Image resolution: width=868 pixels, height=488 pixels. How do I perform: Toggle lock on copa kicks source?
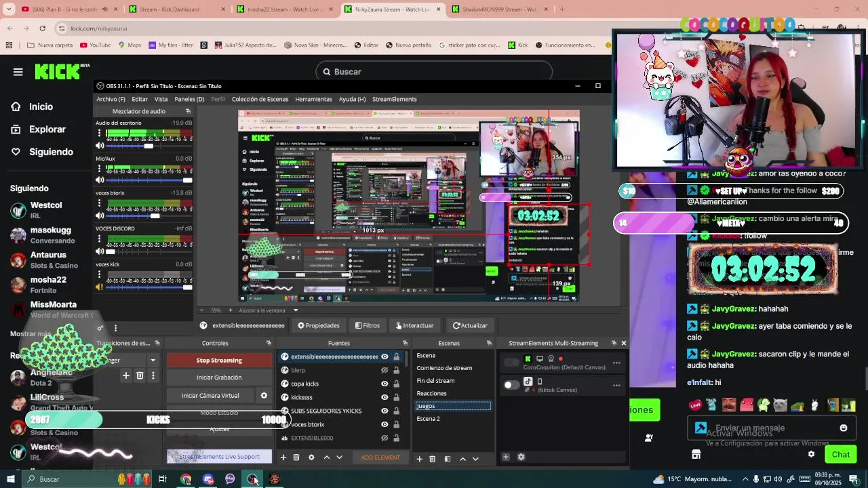tap(396, 384)
